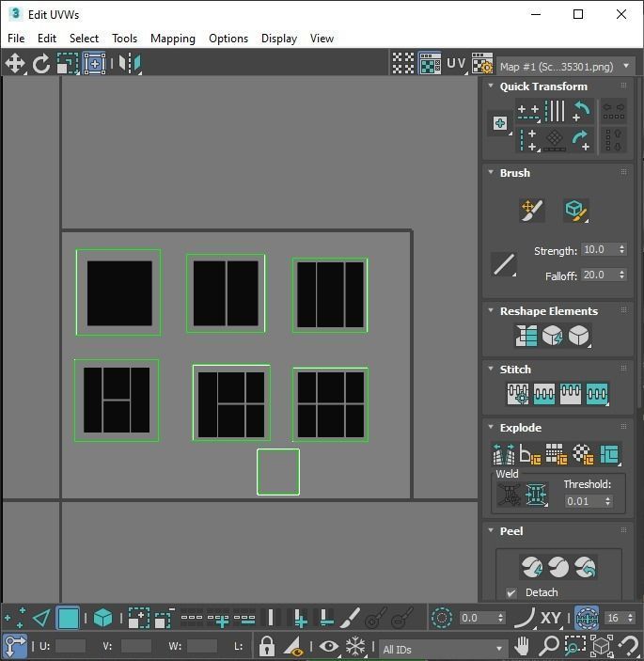Image resolution: width=644 pixels, height=661 pixels.
Task: Click the Falloff value field
Action: pos(599,275)
